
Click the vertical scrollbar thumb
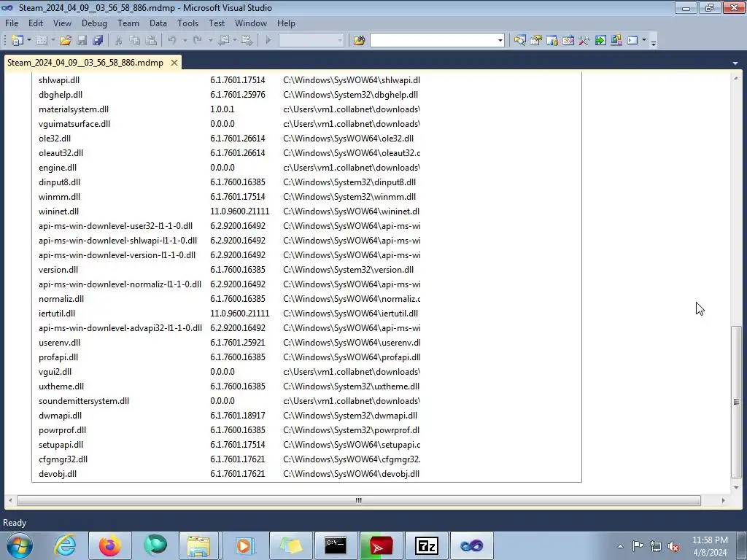736,402
